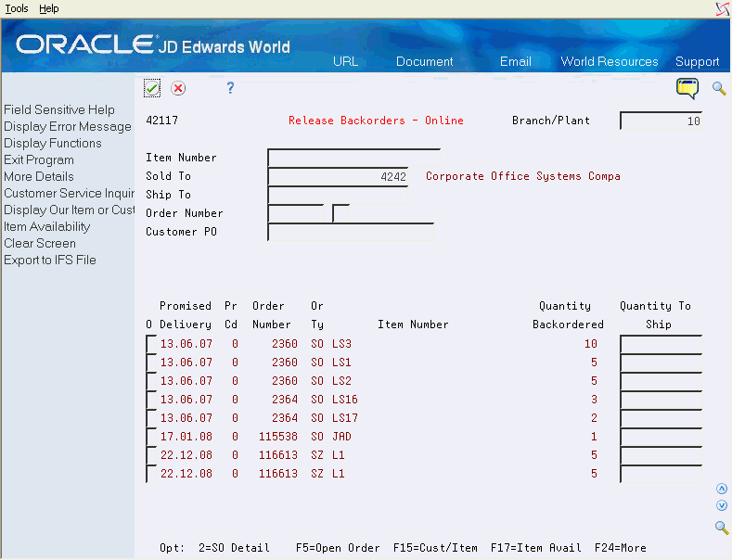Click Quantity To Ship field for LS17
Image resolution: width=732 pixels, height=560 pixels.
tap(661, 418)
